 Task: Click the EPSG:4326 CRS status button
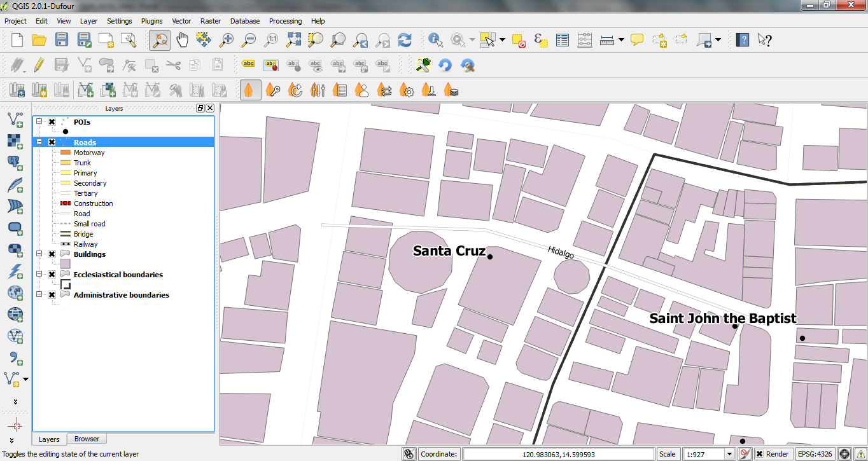pyautogui.click(x=815, y=454)
